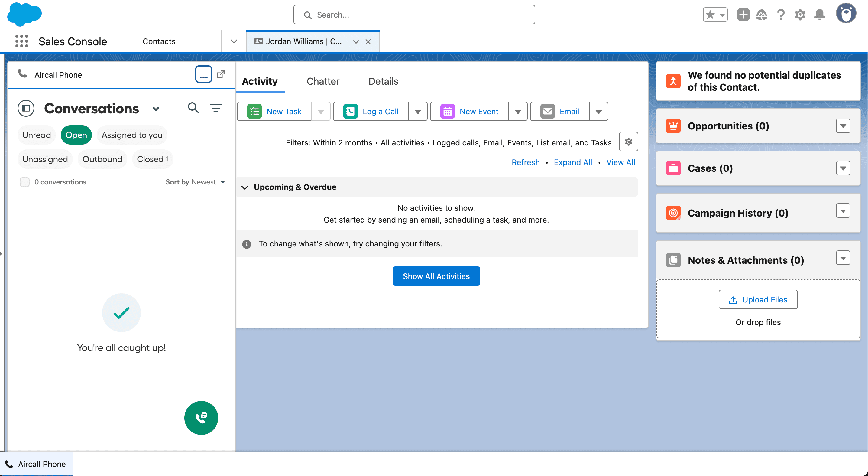The height and width of the screenshot is (476, 868).
Task: Toggle the Closed conversations filter chip
Action: 152,159
